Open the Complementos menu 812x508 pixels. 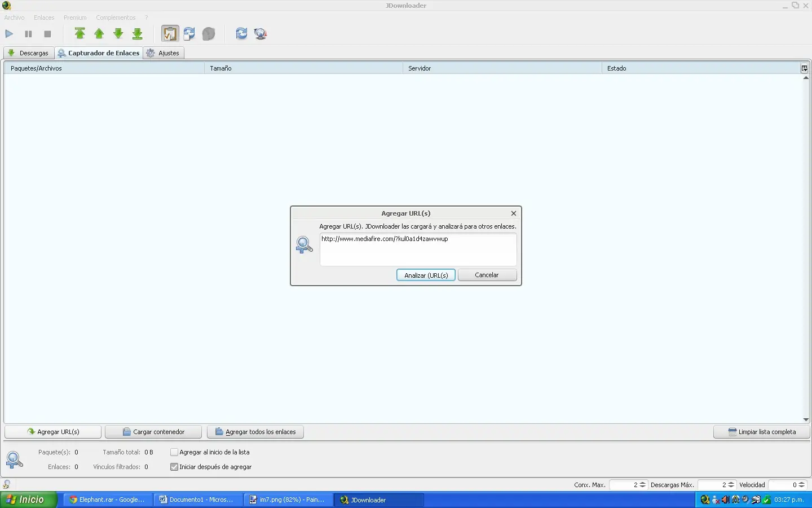coord(116,17)
